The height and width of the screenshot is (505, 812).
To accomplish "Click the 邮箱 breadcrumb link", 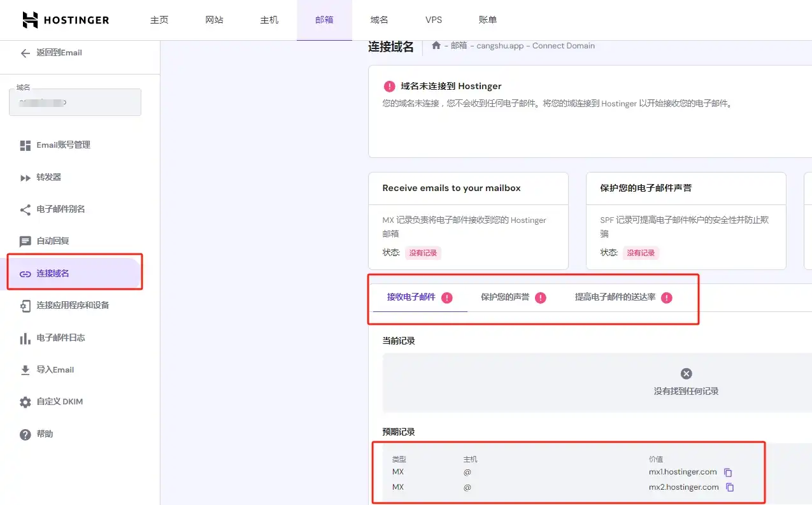I will [459, 46].
